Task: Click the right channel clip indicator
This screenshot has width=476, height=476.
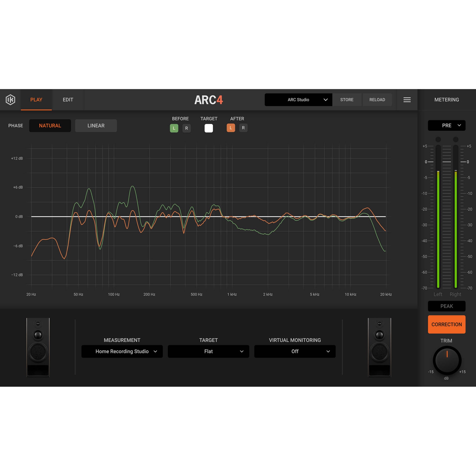Action: point(455,139)
